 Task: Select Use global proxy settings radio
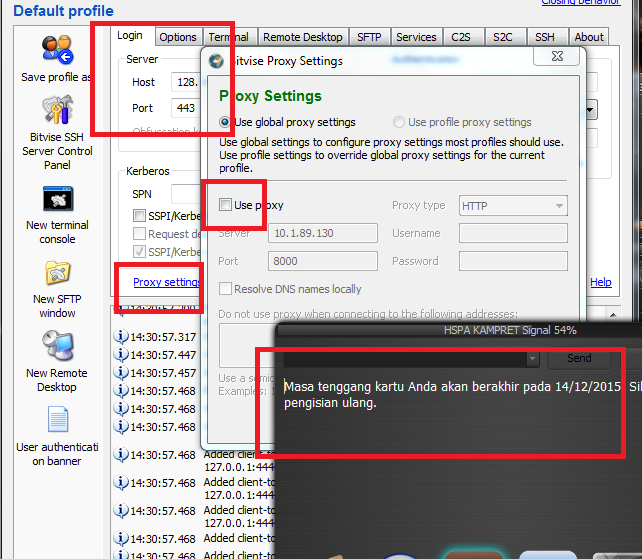tap(224, 122)
